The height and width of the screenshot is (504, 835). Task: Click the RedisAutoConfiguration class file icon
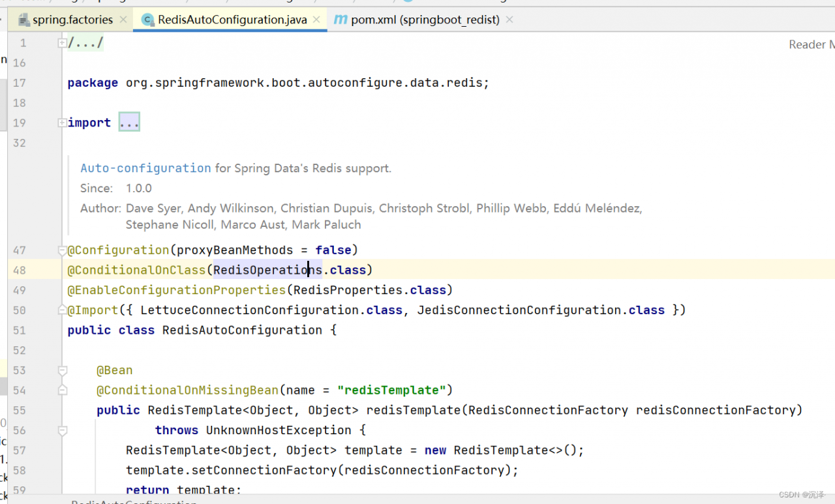click(147, 20)
